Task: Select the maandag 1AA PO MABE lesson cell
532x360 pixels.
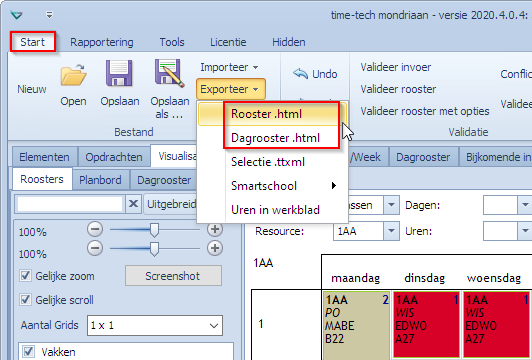Action: [356, 325]
